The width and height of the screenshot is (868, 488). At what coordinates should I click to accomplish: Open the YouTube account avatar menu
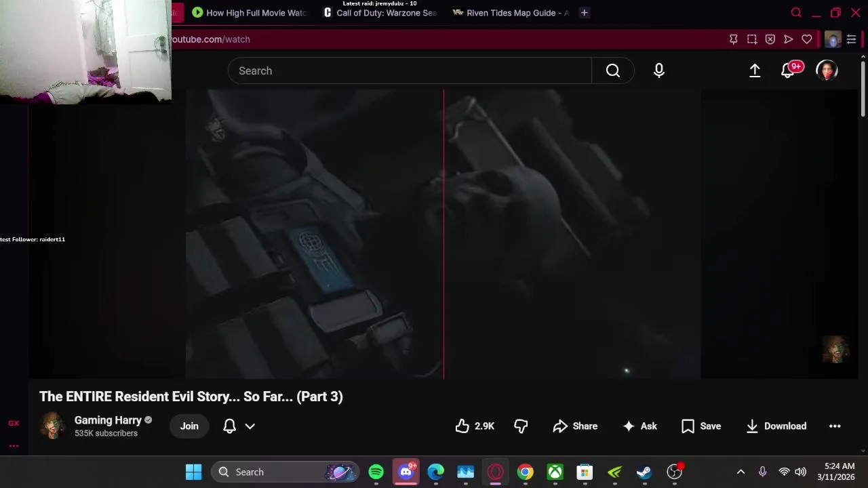(x=827, y=70)
